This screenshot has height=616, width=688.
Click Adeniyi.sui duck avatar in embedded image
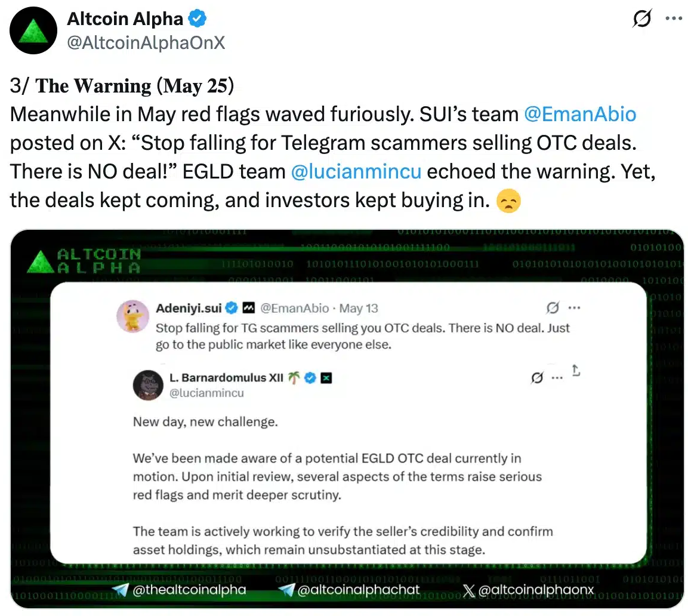click(132, 316)
